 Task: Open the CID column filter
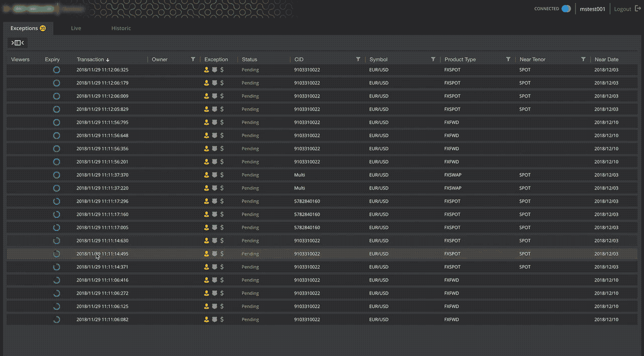(x=358, y=59)
